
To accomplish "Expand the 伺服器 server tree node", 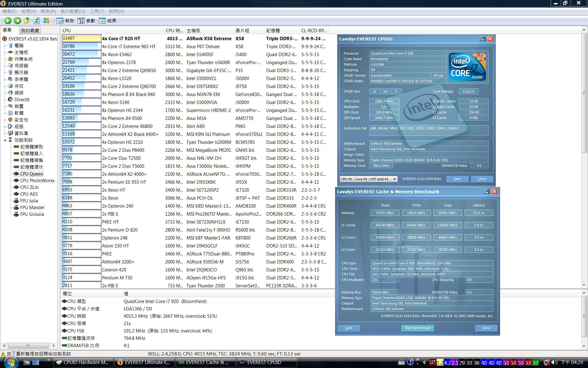I will [x=5, y=66].
